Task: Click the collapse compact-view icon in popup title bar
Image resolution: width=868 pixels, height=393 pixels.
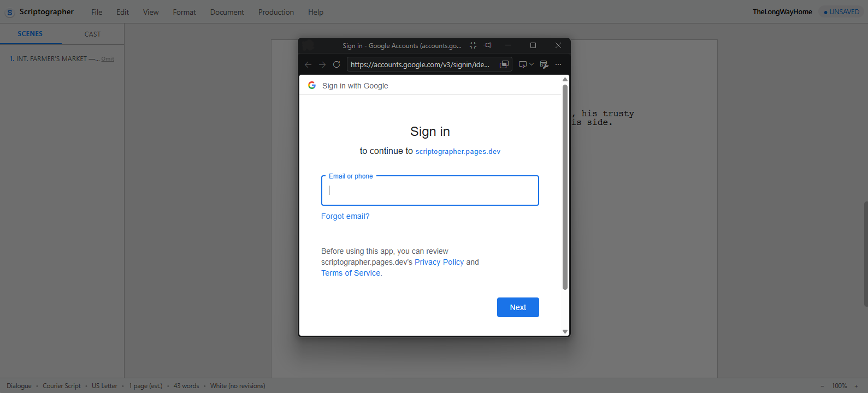Action: point(473,45)
